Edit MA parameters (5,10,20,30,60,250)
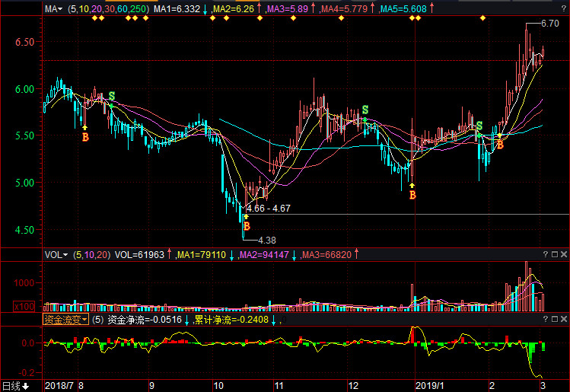The height and width of the screenshot is (392, 570). (x=107, y=9)
